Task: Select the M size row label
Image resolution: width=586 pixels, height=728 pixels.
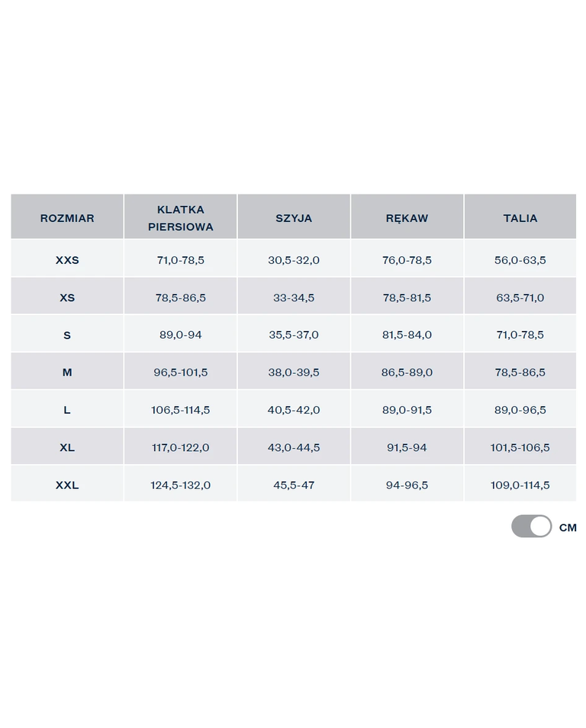Action: click(67, 372)
